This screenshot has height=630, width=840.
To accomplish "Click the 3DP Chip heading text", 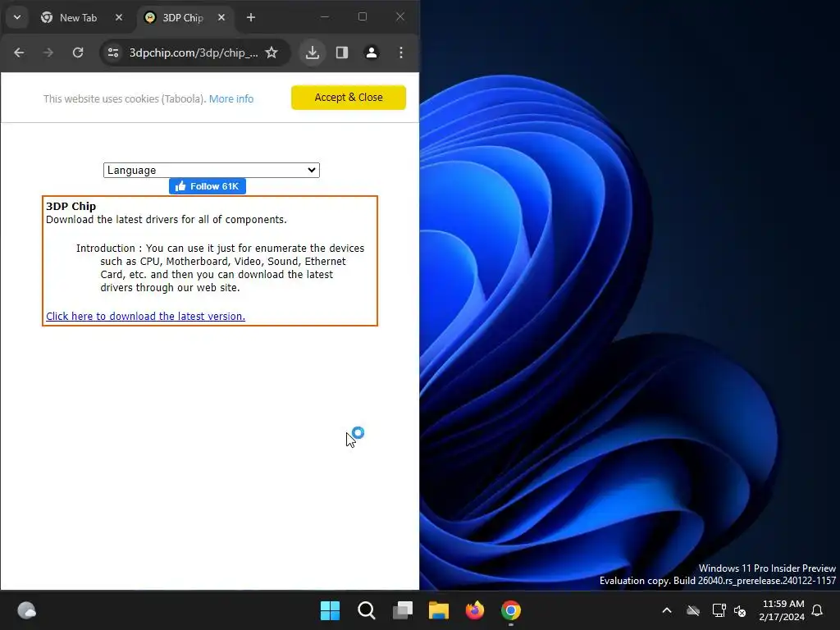I will 71,206.
